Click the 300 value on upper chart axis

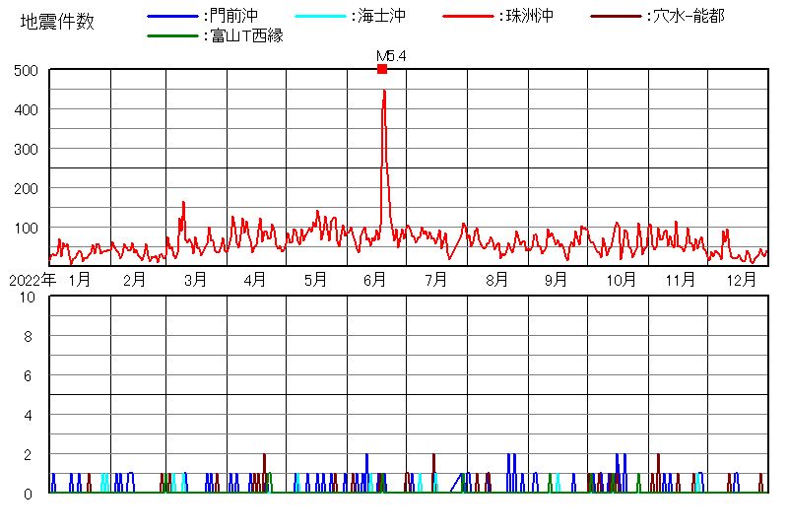point(27,150)
